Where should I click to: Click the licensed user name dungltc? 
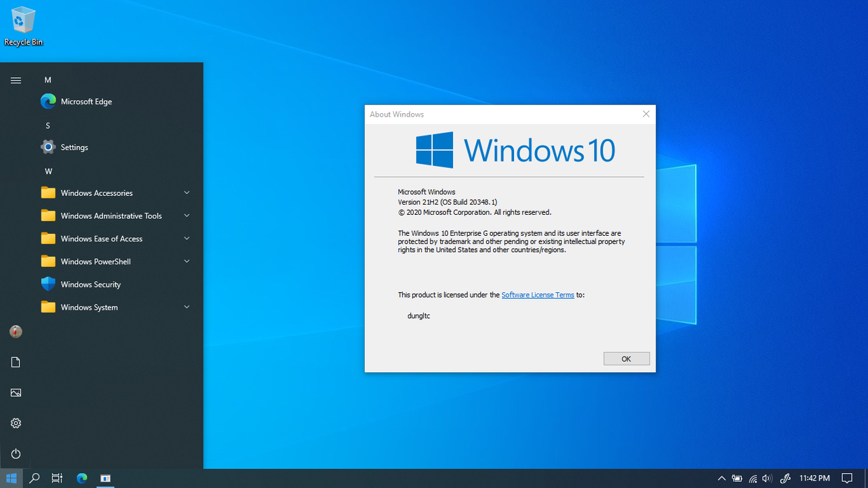418,316
